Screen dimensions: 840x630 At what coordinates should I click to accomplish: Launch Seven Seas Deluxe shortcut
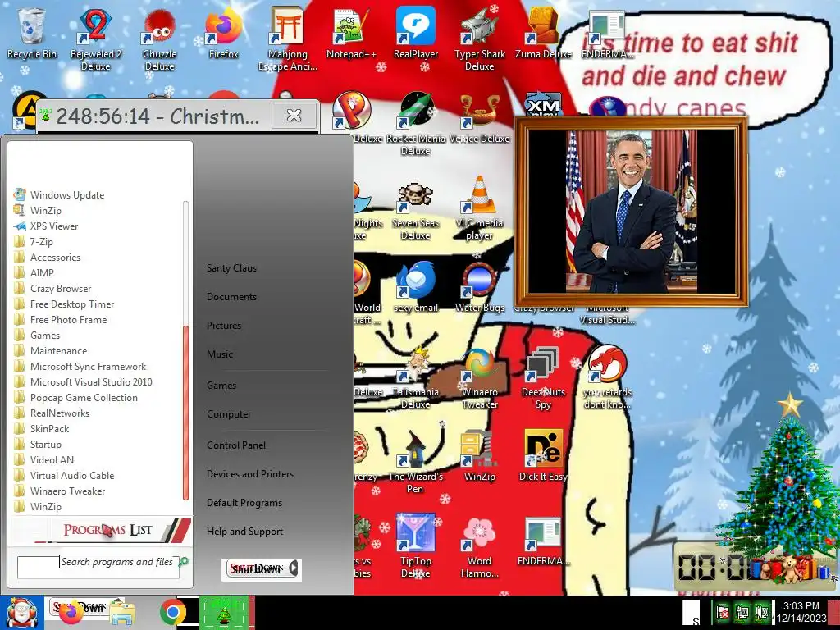coord(416,210)
